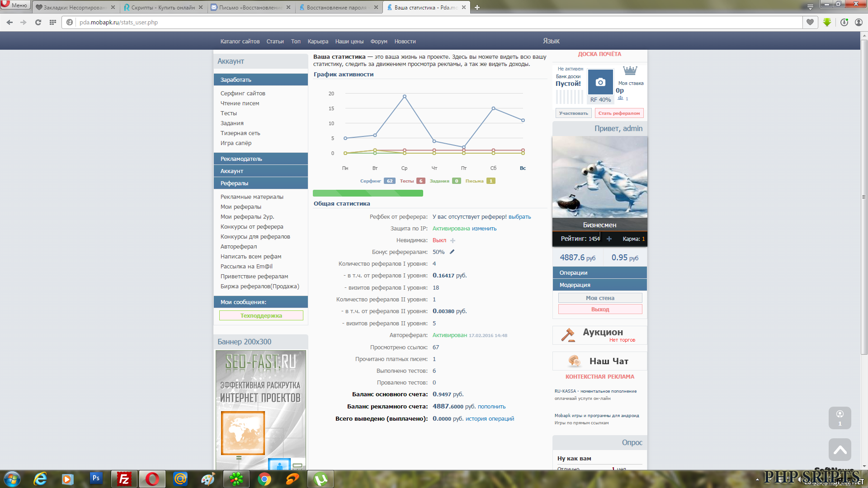Click the browser page reload icon
The image size is (868, 488).
click(38, 22)
